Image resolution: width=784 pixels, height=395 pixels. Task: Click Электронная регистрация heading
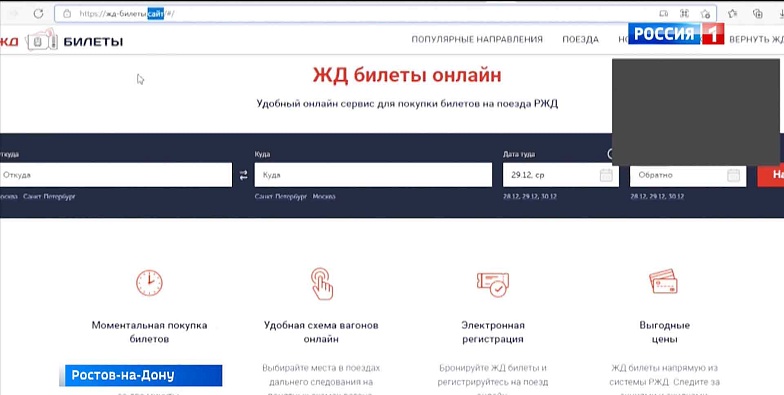(493, 332)
